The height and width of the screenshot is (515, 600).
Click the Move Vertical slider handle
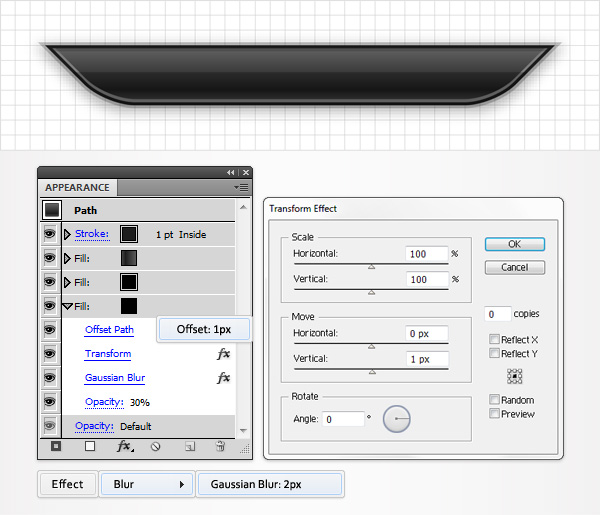372,372
